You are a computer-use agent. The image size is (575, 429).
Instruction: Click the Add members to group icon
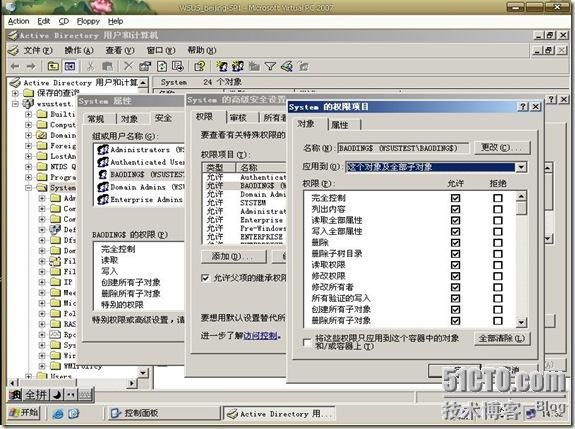click(304, 66)
